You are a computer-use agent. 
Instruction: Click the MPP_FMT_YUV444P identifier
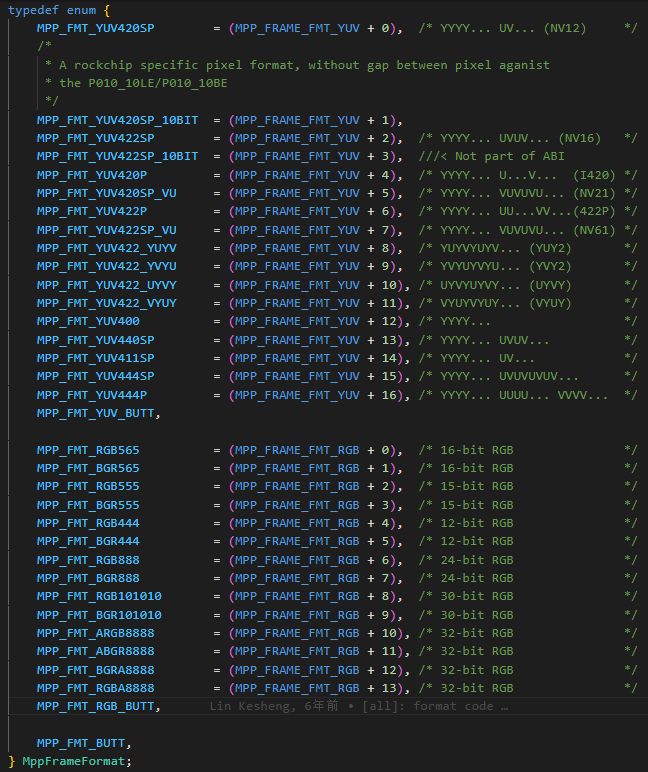click(91, 395)
